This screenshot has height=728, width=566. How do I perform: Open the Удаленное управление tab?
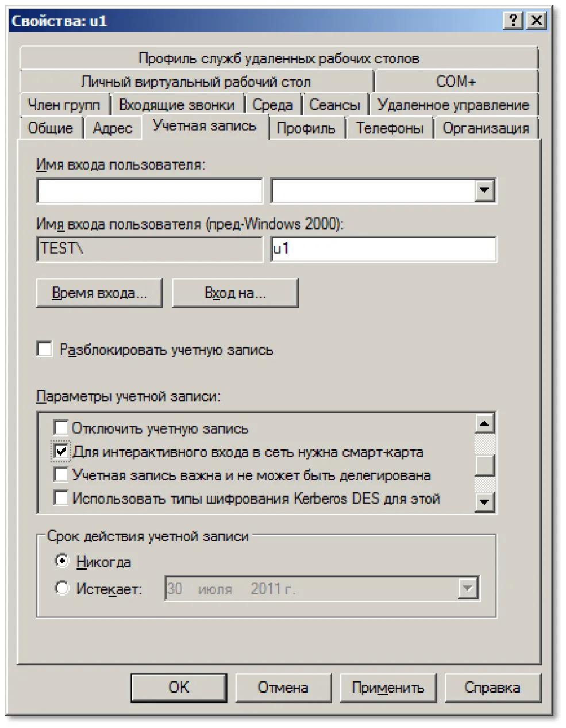coord(453,105)
